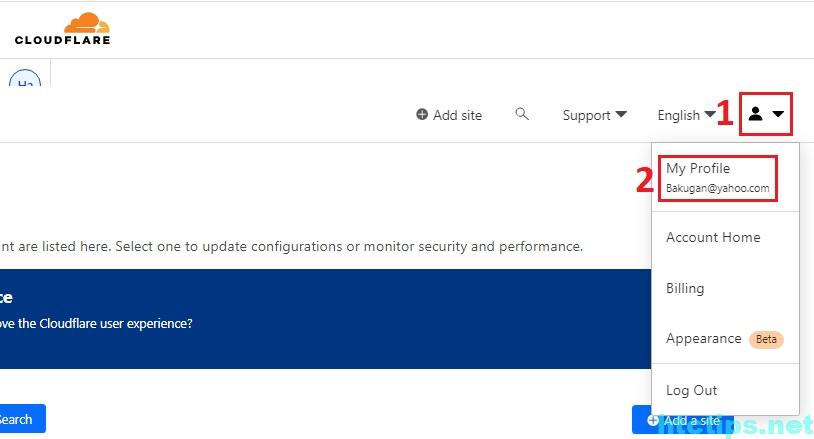Click the Add site link in the top bar
This screenshot has width=814, height=439.
(x=457, y=115)
